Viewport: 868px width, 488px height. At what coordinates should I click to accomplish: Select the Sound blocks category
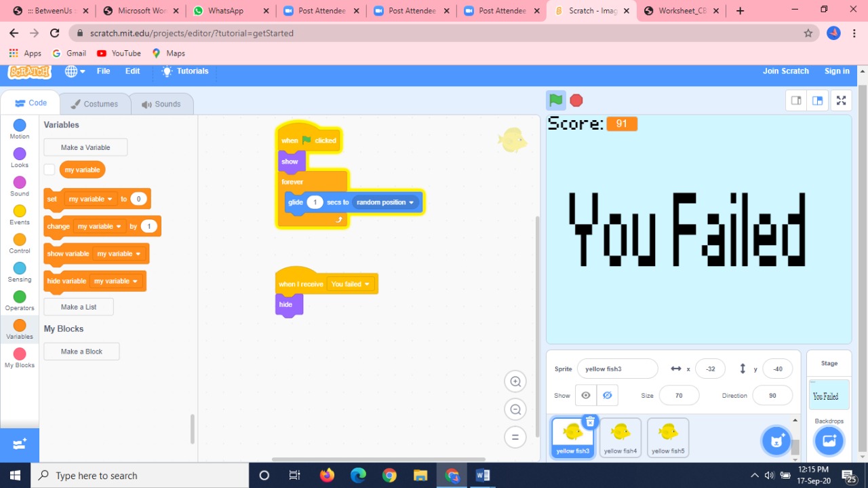pos(20,186)
